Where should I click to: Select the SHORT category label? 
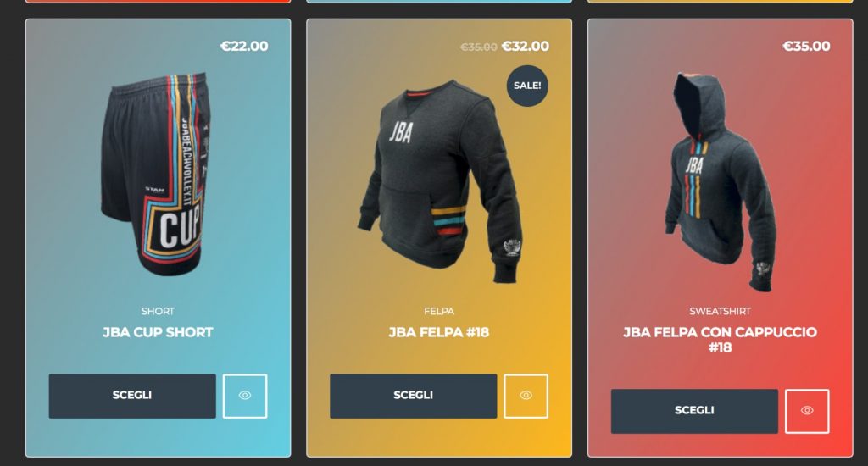point(158,311)
